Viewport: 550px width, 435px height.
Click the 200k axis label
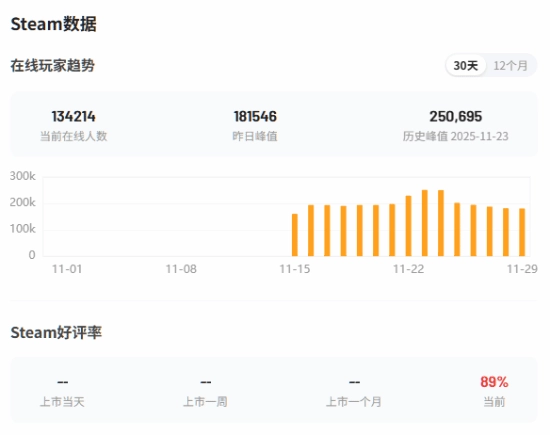pyautogui.click(x=22, y=202)
